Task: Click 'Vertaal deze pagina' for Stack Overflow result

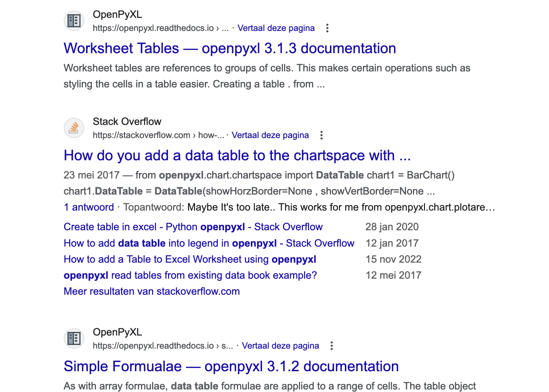Action: [270, 135]
